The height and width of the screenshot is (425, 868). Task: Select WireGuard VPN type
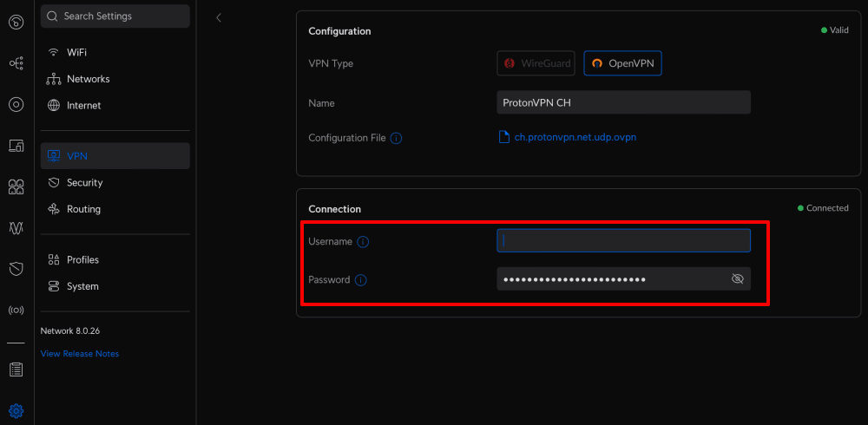536,63
